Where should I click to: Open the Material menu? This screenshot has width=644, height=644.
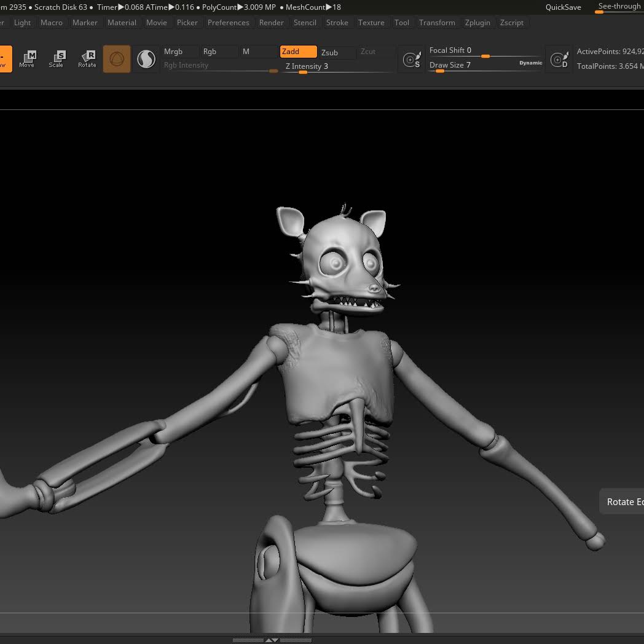point(122,23)
